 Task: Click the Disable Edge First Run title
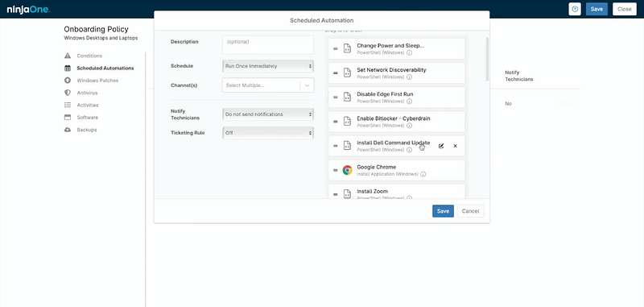point(385,94)
